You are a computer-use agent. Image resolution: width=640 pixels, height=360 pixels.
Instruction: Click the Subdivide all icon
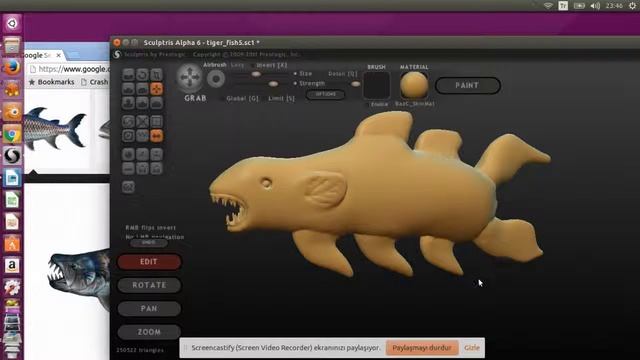click(156, 122)
